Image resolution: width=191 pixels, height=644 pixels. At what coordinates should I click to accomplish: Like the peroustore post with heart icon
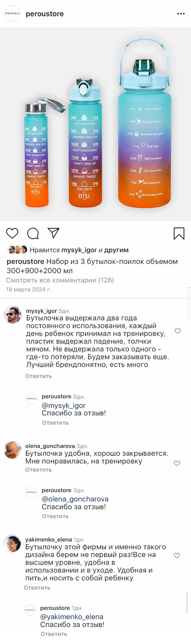12,233
